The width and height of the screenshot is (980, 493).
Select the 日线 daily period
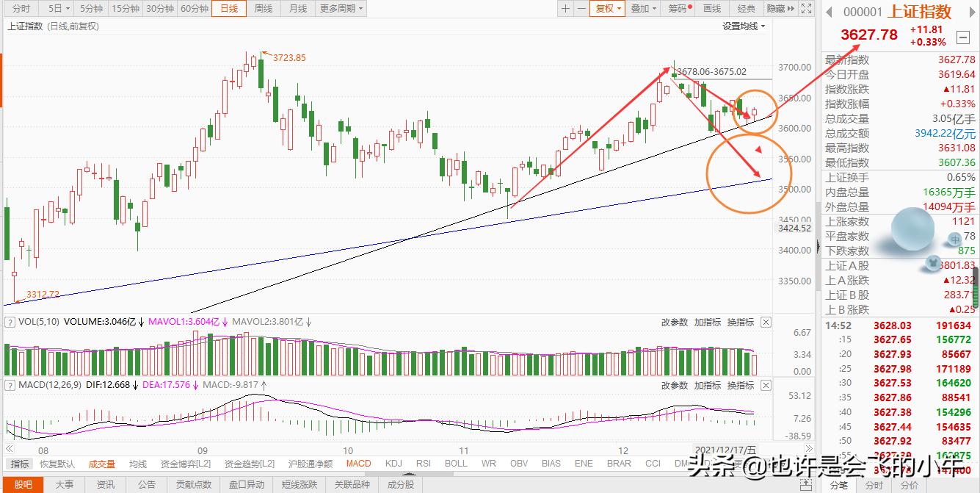229,9
